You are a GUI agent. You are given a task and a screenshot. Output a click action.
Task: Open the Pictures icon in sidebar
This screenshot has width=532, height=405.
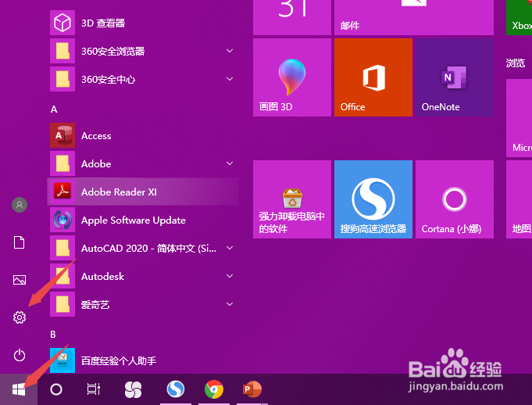click(x=20, y=280)
